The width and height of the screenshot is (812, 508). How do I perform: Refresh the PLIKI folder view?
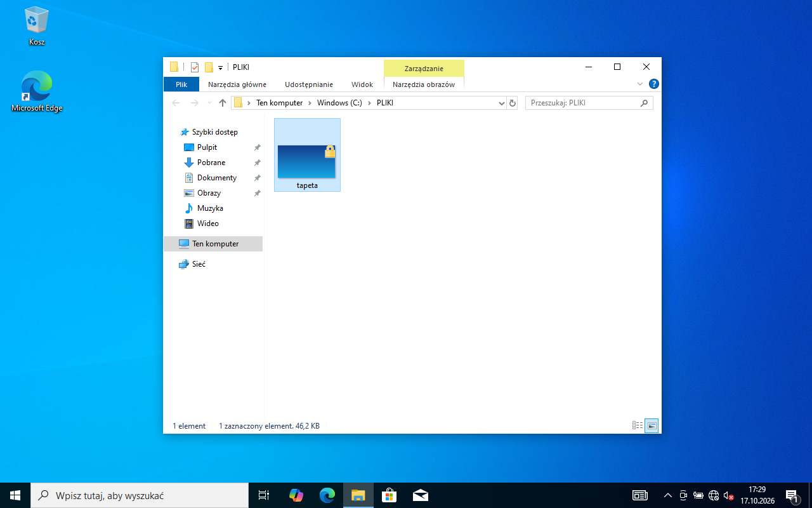click(x=513, y=103)
